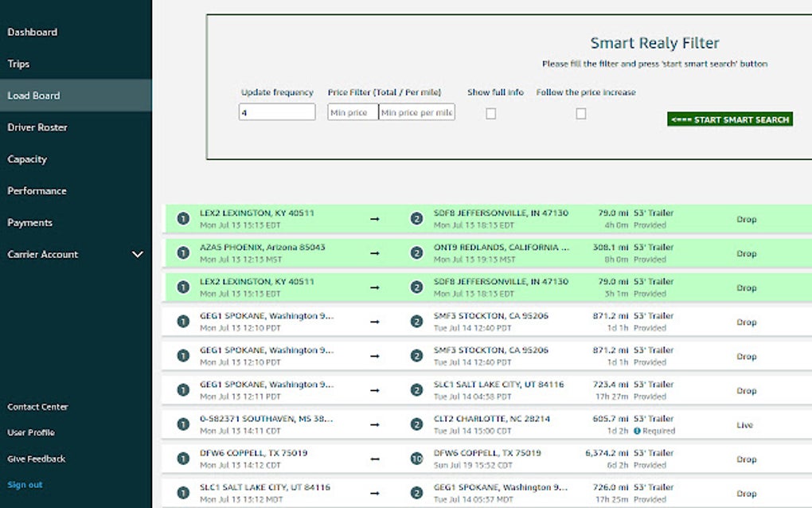Click the stop 2 icon beside SMF3 Stockton
The height and width of the screenshot is (508, 812).
point(416,321)
